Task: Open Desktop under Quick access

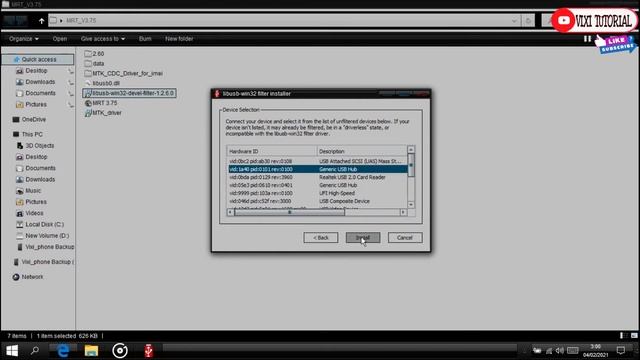Action: (36, 71)
